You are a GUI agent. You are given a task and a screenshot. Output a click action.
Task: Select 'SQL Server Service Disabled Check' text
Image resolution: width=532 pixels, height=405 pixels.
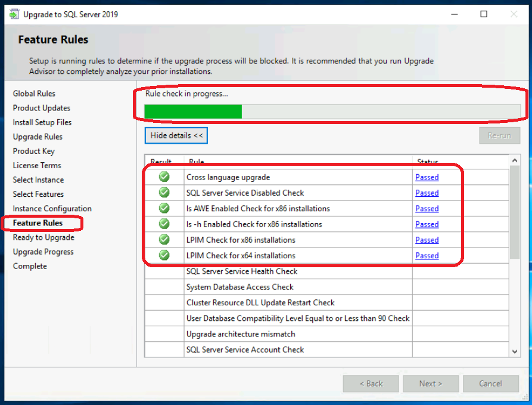coord(245,193)
